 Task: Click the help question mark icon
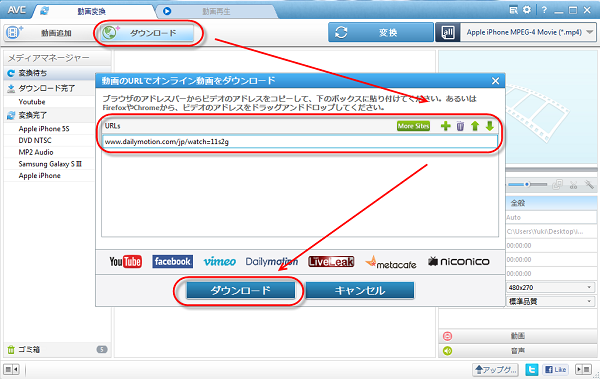pyautogui.click(x=544, y=10)
